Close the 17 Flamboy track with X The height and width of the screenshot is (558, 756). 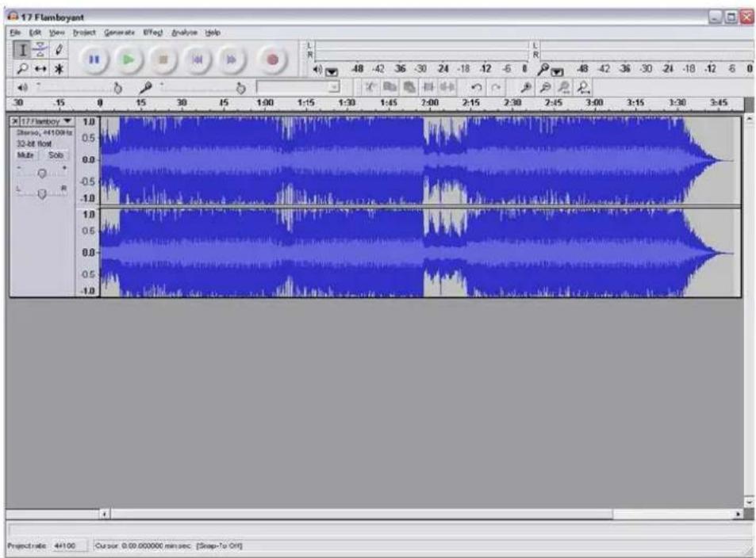point(15,121)
